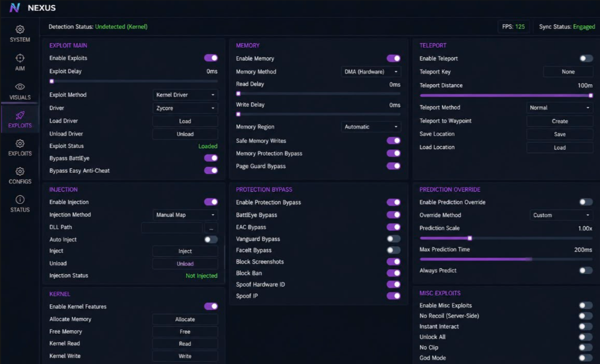Click the Sync Status: Engaged indicator
This screenshot has height=364, width=600.
567,27
